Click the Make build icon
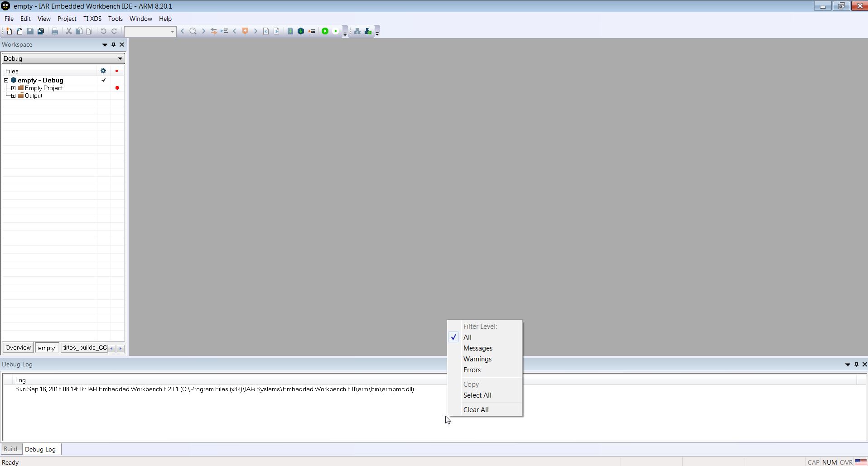 [x=301, y=31]
